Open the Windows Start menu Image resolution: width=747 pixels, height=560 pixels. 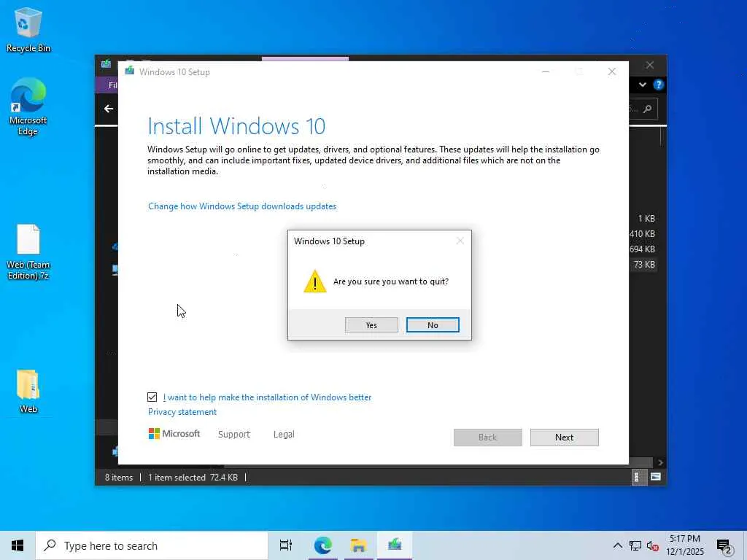point(18,545)
